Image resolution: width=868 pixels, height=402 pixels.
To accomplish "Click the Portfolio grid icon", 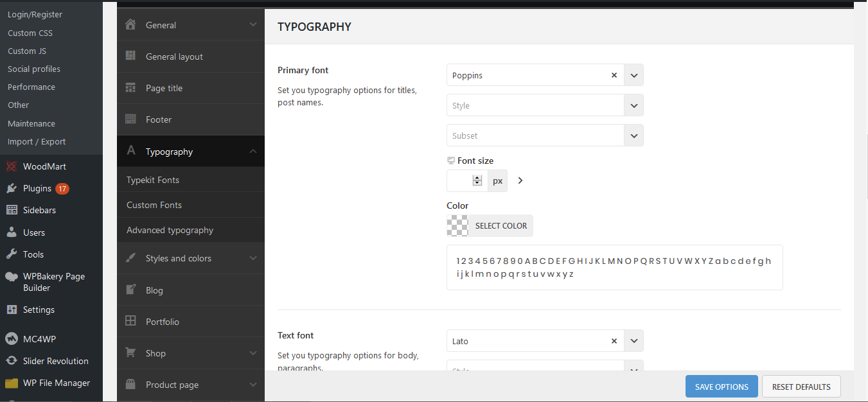I will 130,321.
